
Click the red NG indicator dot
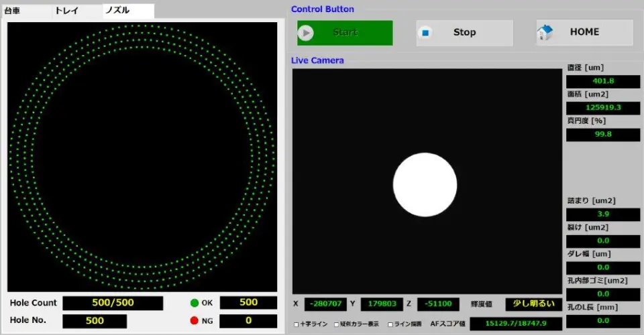point(195,321)
